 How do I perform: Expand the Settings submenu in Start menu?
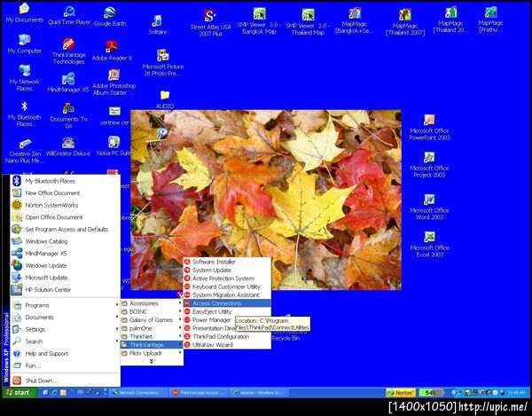click(66, 329)
